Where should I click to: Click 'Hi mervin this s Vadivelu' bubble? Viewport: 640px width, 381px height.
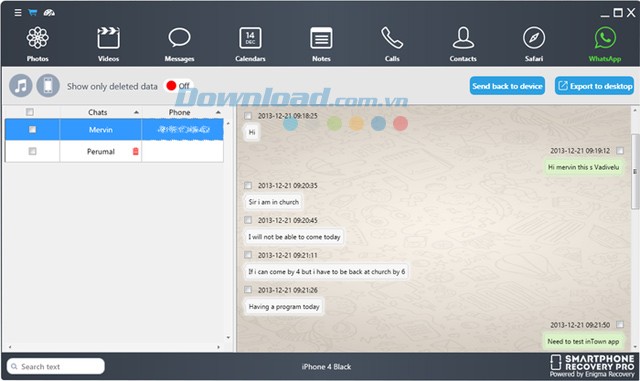(x=583, y=167)
